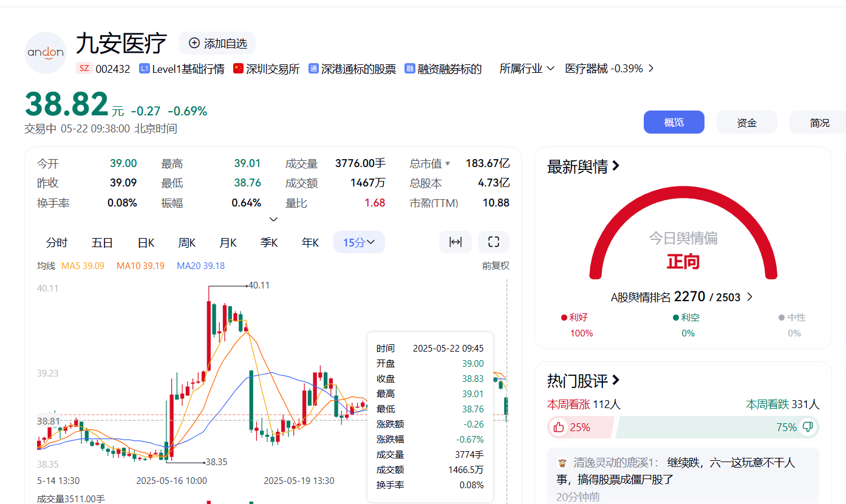Open the 15分 interval dropdown

click(359, 242)
